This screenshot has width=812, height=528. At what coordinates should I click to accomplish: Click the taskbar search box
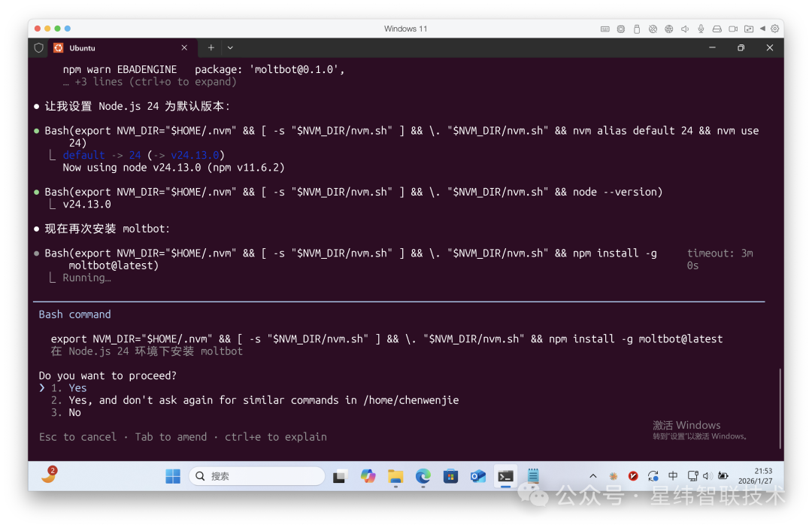click(257, 476)
